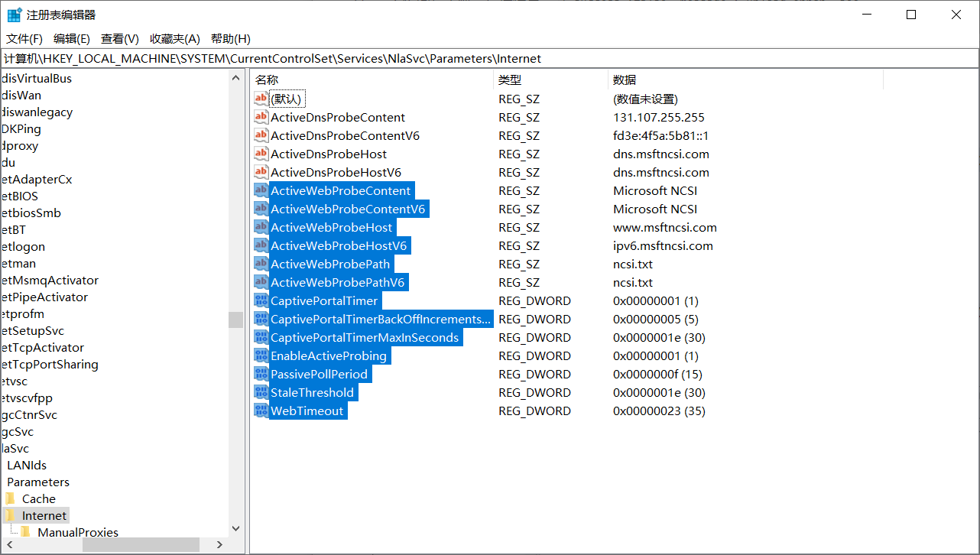Screen dimensions: 980x555
Task: Click the ActiveWebProbePathV6 value icon
Action: (x=261, y=282)
